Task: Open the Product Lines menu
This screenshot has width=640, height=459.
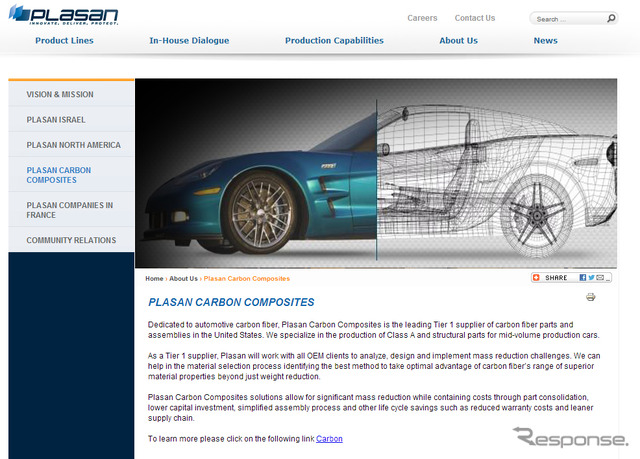Action: click(x=64, y=40)
